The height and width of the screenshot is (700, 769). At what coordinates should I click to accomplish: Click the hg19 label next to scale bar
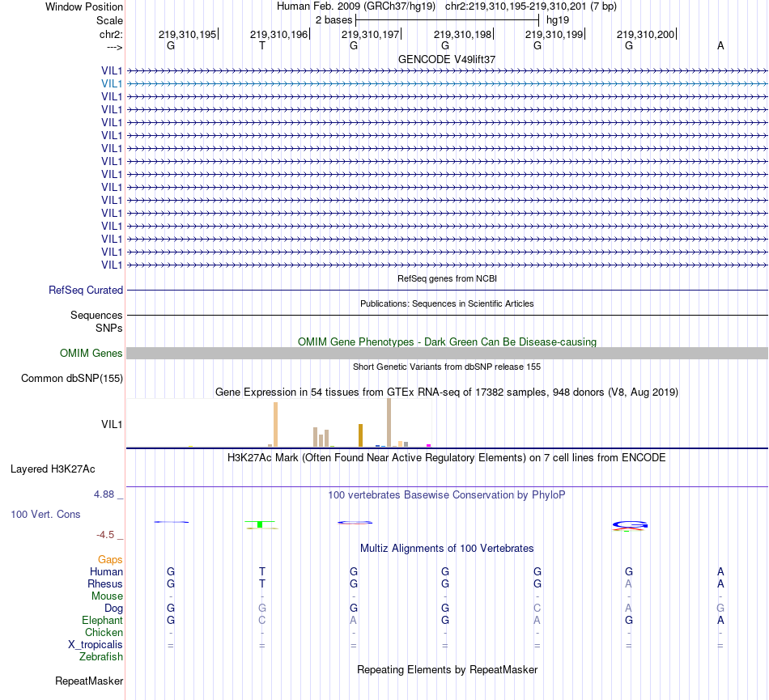click(558, 20)
